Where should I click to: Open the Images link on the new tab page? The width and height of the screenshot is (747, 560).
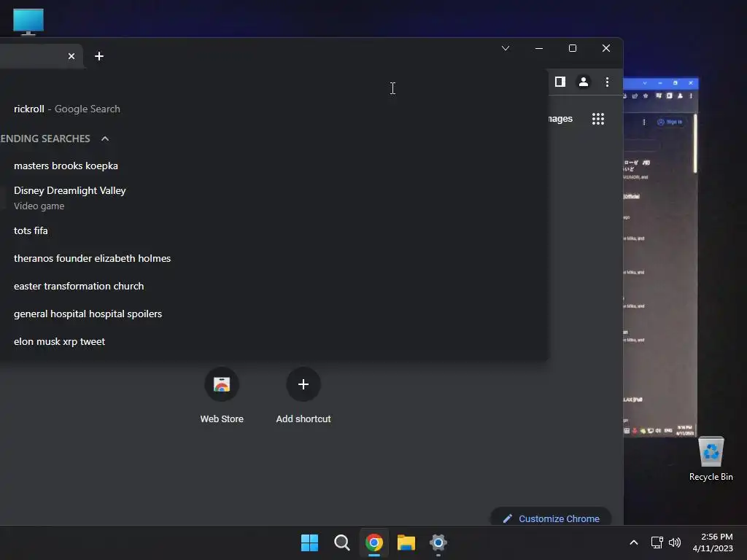click(560, 119)
